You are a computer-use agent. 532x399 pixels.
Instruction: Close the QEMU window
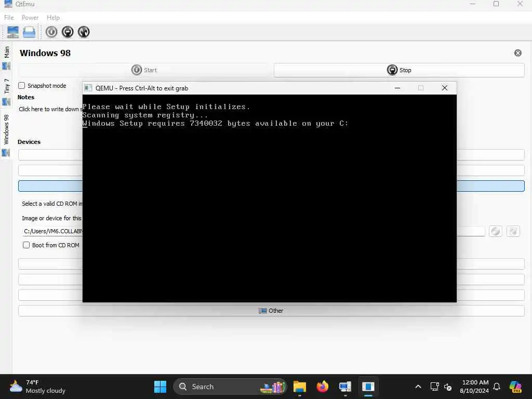(x=445, y=88)
